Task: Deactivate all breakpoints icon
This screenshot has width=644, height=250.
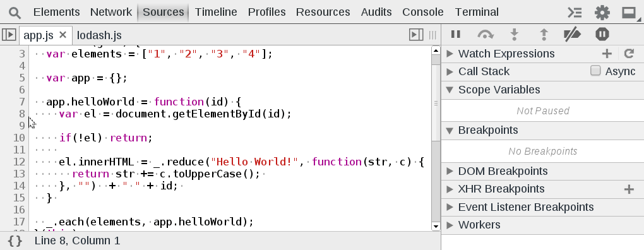Action: (572, 35)
